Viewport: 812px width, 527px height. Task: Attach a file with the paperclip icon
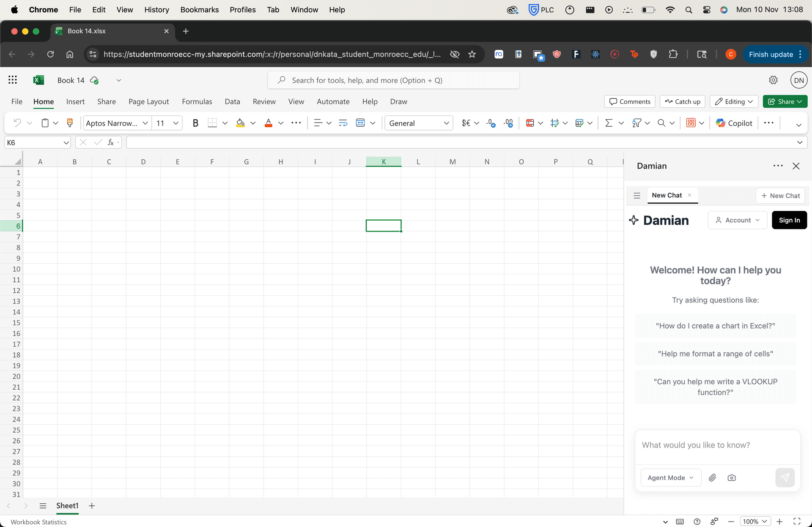pos(712,478)
